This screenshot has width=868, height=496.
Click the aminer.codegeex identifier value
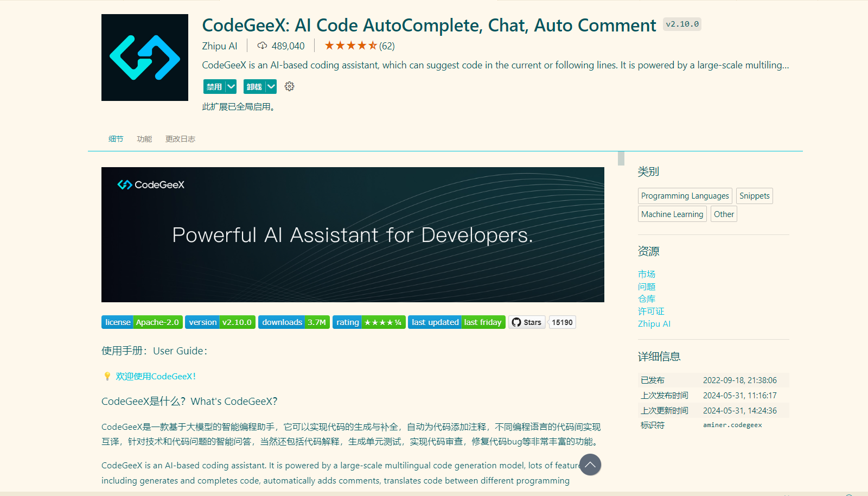coord(732,425)
